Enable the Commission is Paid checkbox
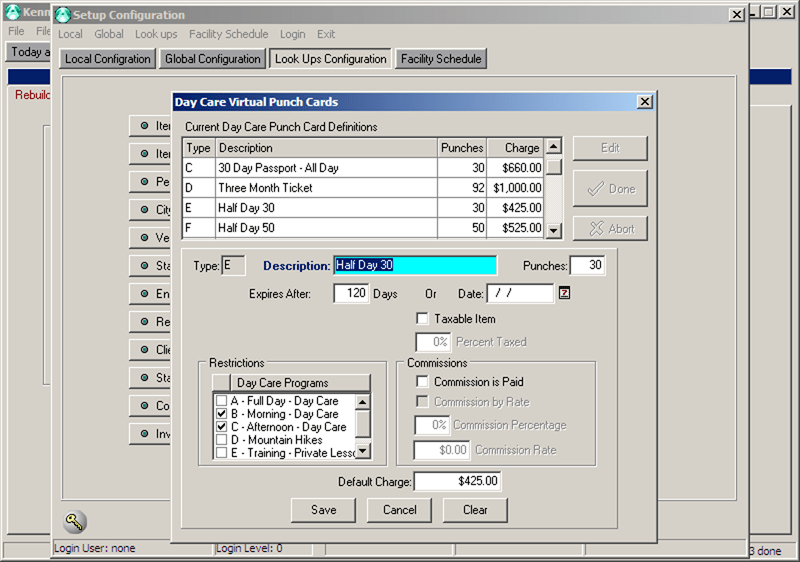This screenshot has height=562, width=800. 422,381
